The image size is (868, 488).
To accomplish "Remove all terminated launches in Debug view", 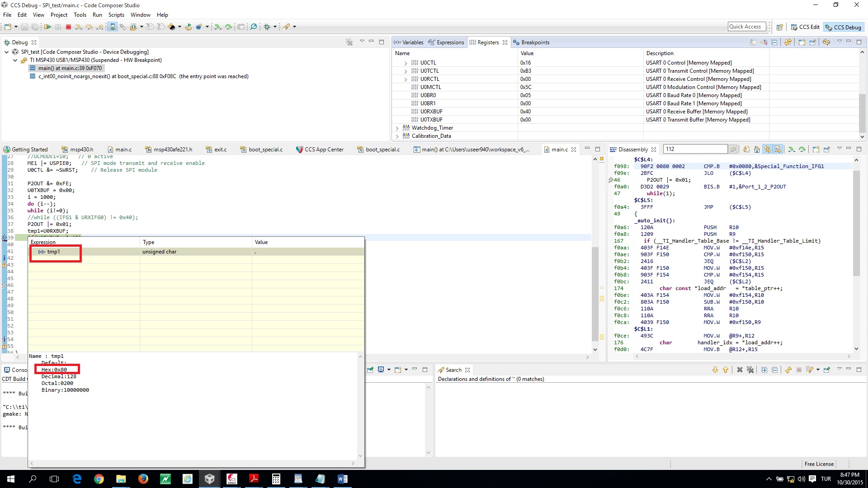I will click(x=349, y=42).
